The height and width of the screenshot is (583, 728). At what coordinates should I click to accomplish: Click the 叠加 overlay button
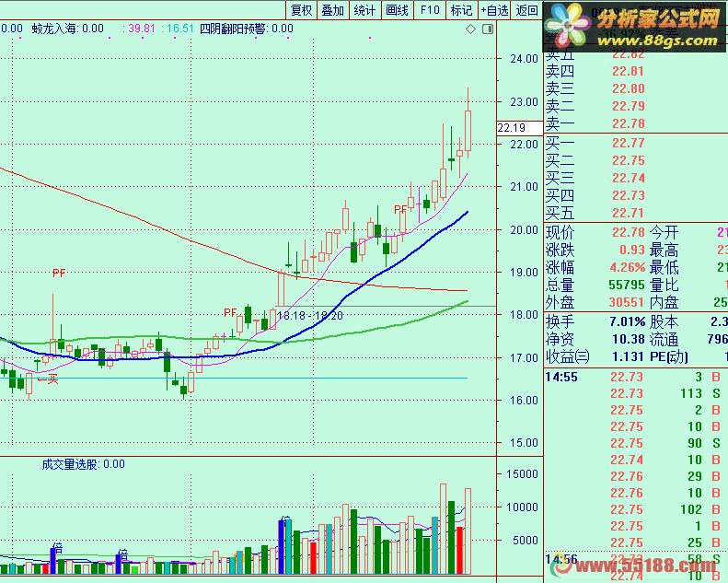(x=333, y=10)
